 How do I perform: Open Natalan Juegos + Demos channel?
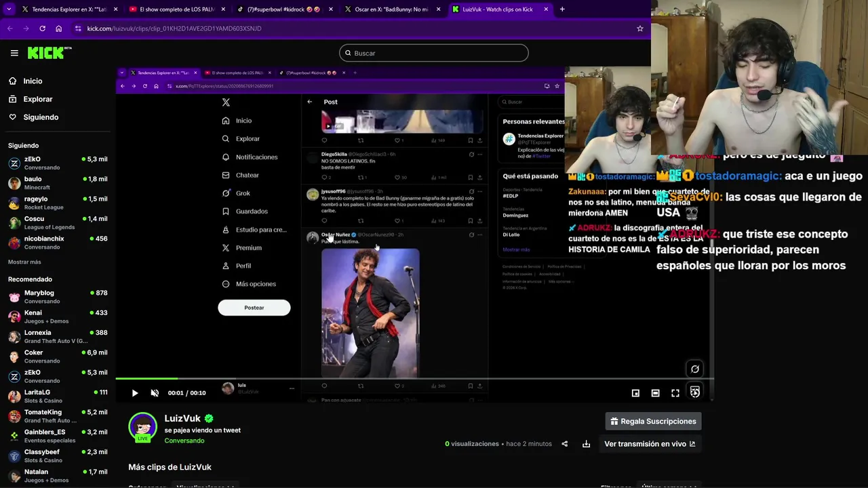point(58,476)
